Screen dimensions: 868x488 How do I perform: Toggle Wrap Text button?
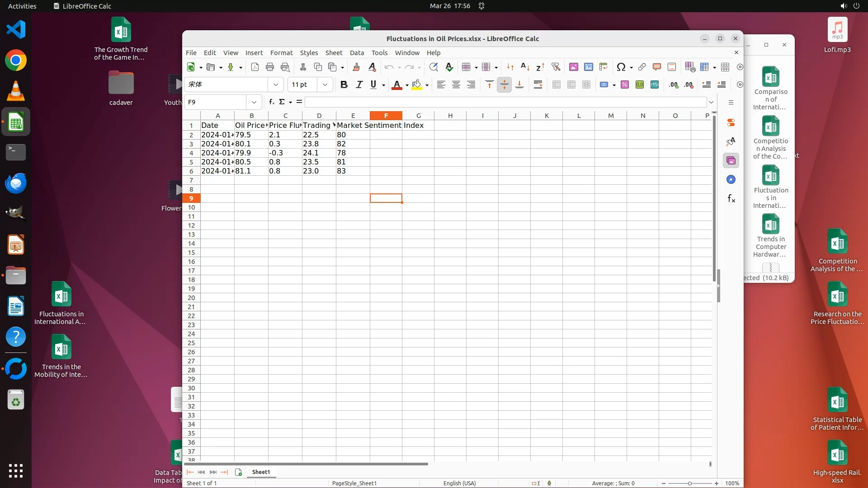coord(538,84)
